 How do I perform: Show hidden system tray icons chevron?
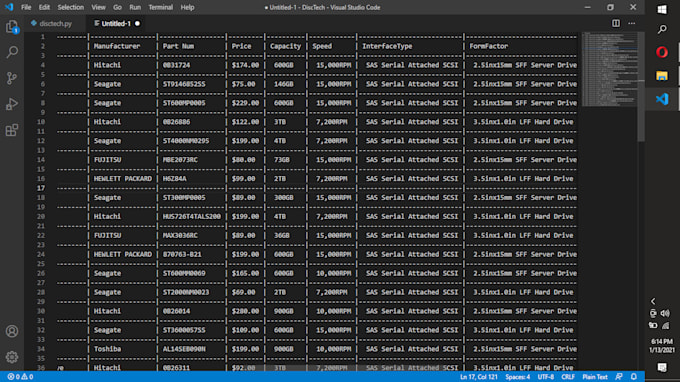[653, 301]
